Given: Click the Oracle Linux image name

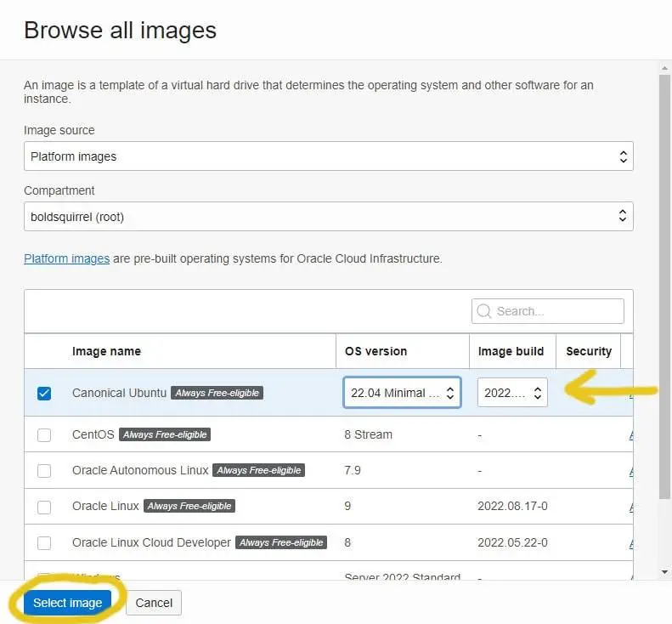Looking at the screenshot, I should (x=105, y=506).
